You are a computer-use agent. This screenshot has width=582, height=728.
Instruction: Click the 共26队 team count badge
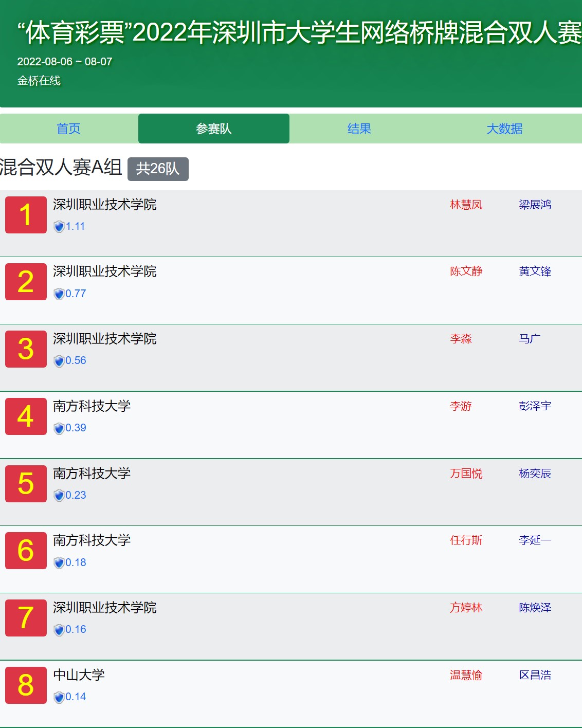[158, 169]
